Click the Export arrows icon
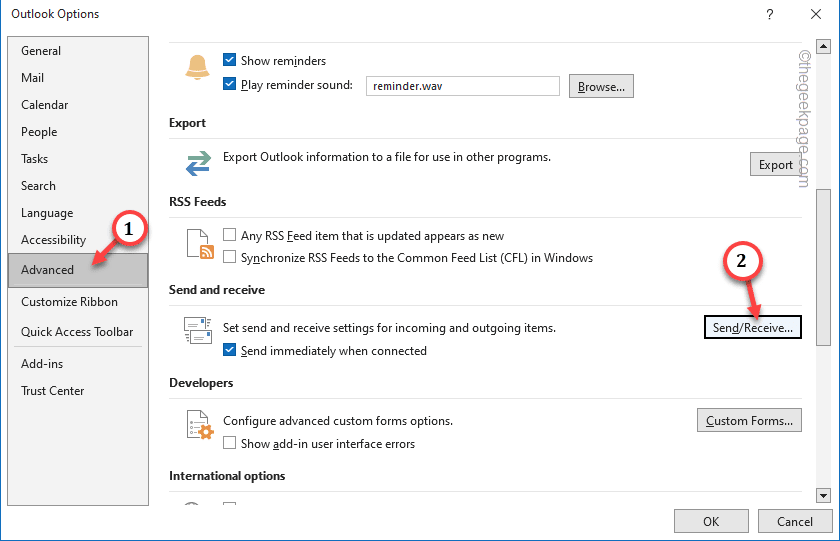840x541 pixels. [198, 163]
